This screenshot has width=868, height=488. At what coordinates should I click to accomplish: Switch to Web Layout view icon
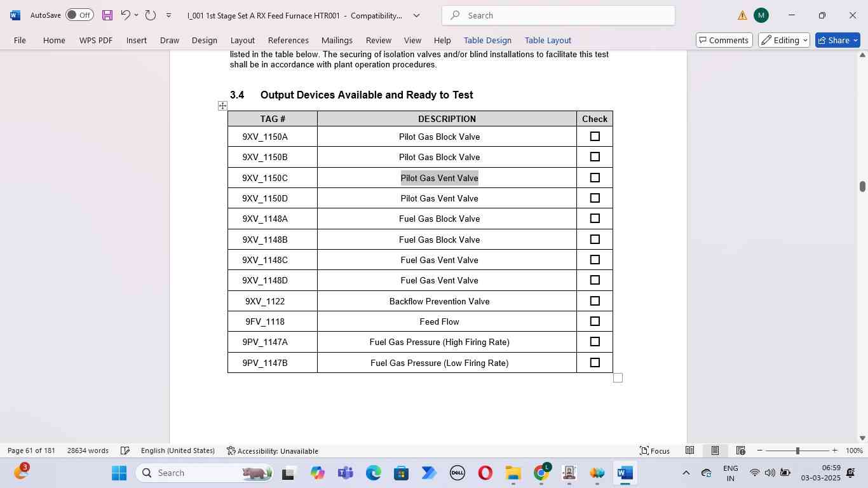(x=740, y=451)
